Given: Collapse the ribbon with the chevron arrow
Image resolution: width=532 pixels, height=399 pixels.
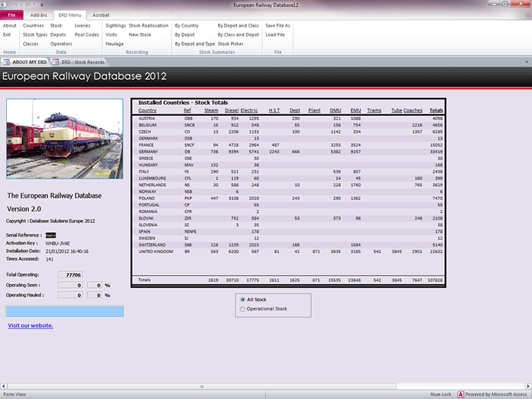Looking at the screenshot, I should (x=527, y=15).
